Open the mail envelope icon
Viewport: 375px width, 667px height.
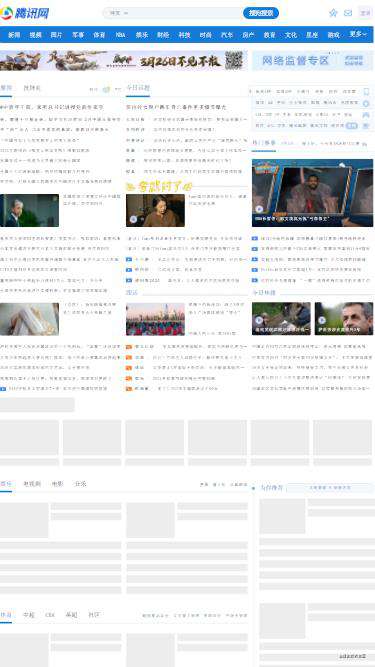[348, 13]
